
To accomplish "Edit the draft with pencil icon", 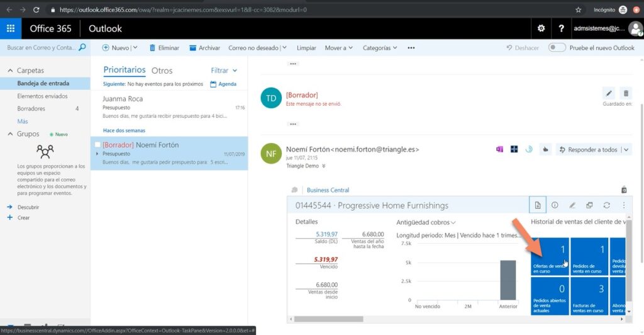I will [608, 93].
